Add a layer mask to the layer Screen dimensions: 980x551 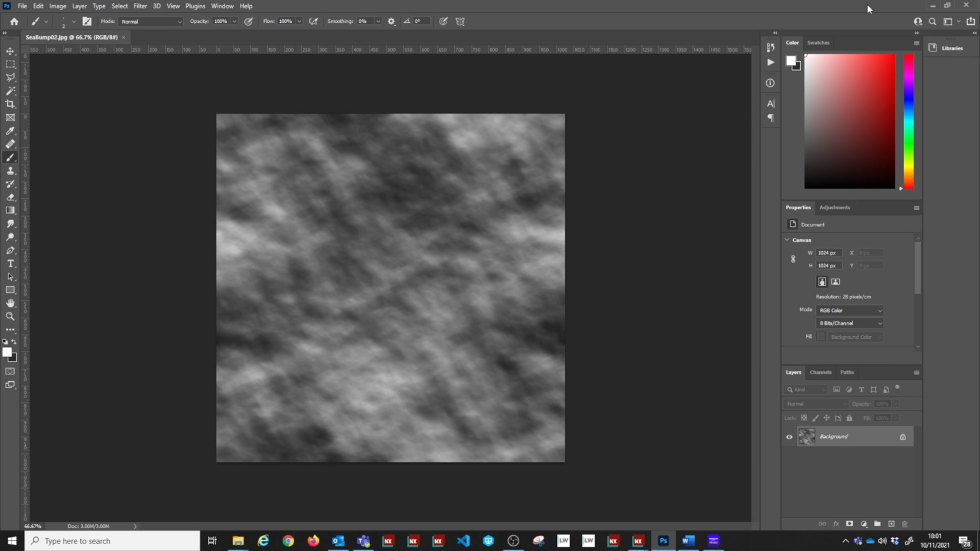tap(850, 524)
